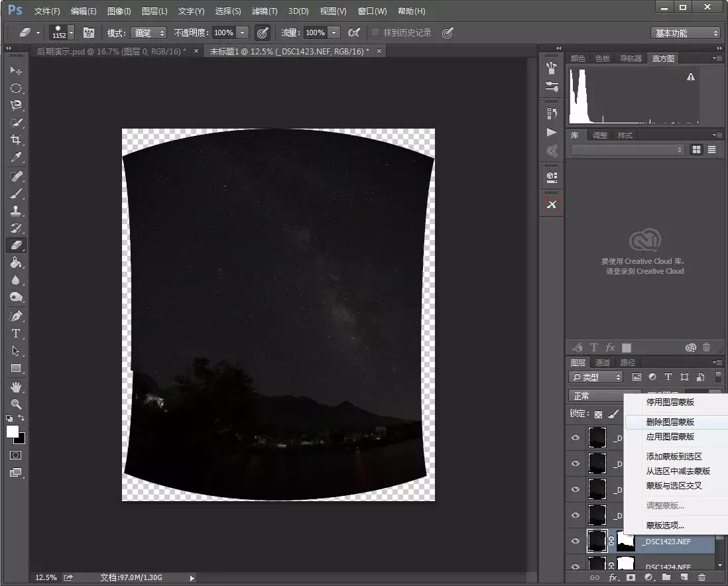The height and width of the screenshot is (586, 728).
Task: Select the Clone Stamp tool
Action: [x=16, y=211]
